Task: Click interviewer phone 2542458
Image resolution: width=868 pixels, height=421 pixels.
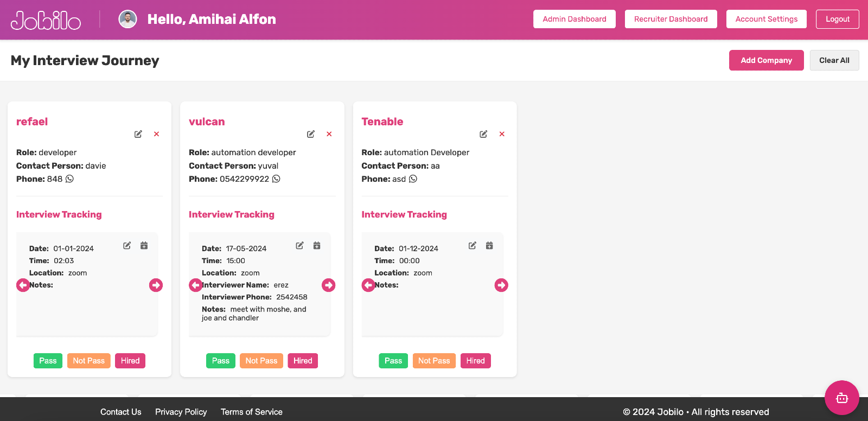Action: (292, 297)
